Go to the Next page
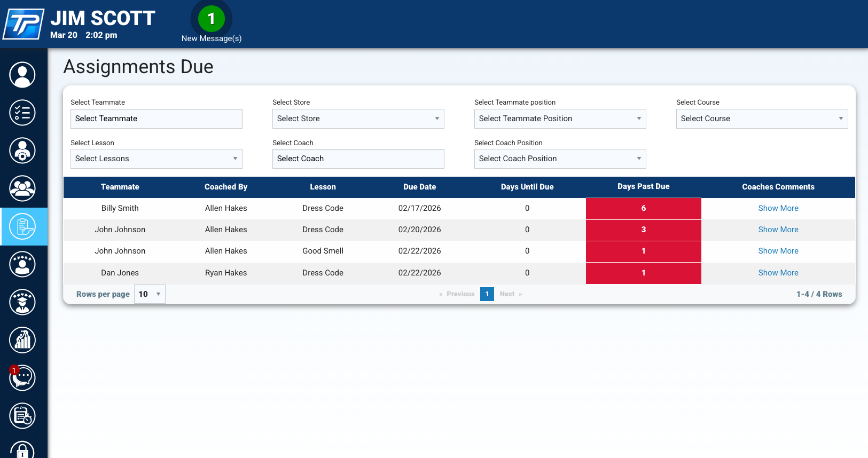 pyautogui.click(x=511, y=294)
